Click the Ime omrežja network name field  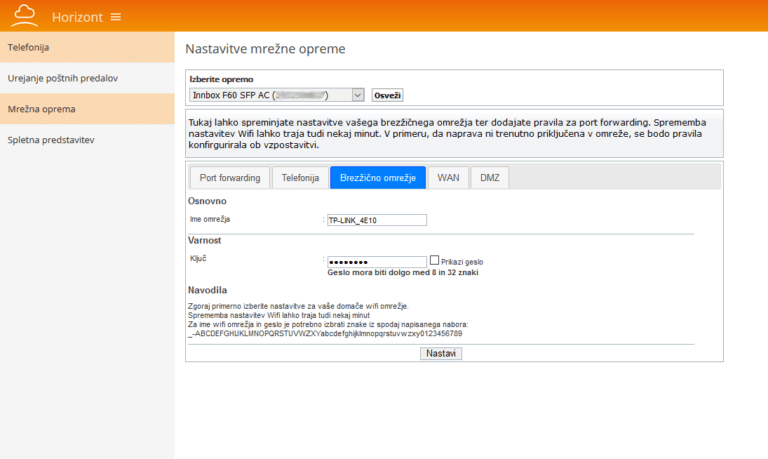coord(377,220)
